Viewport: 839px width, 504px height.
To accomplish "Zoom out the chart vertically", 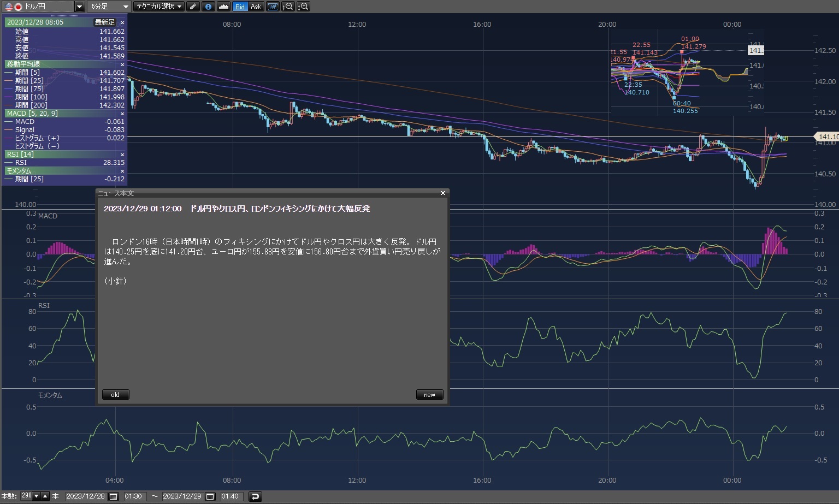I will click(288, 7).
